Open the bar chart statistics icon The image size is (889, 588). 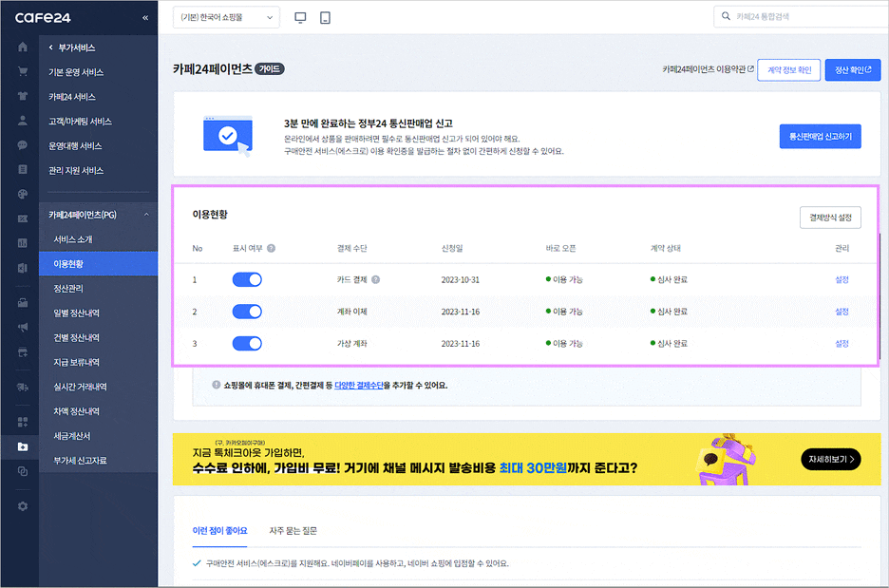23,242
